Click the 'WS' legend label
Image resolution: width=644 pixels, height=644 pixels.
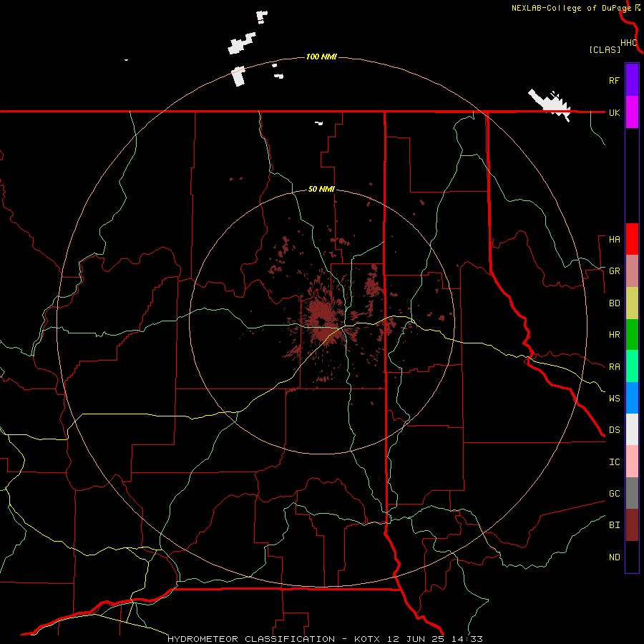coord(614,398)
